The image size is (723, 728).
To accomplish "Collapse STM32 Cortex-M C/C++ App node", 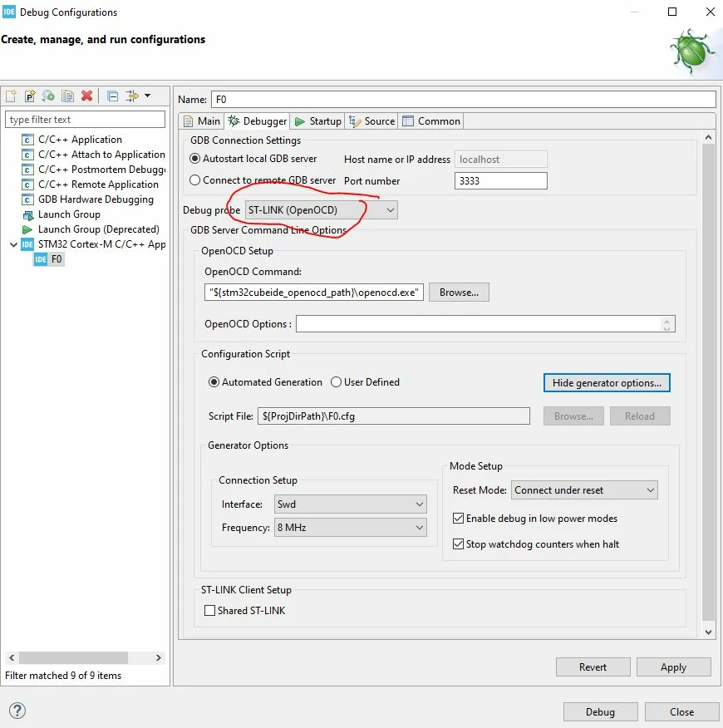I will pyautogui.click(x=13, y=244).
